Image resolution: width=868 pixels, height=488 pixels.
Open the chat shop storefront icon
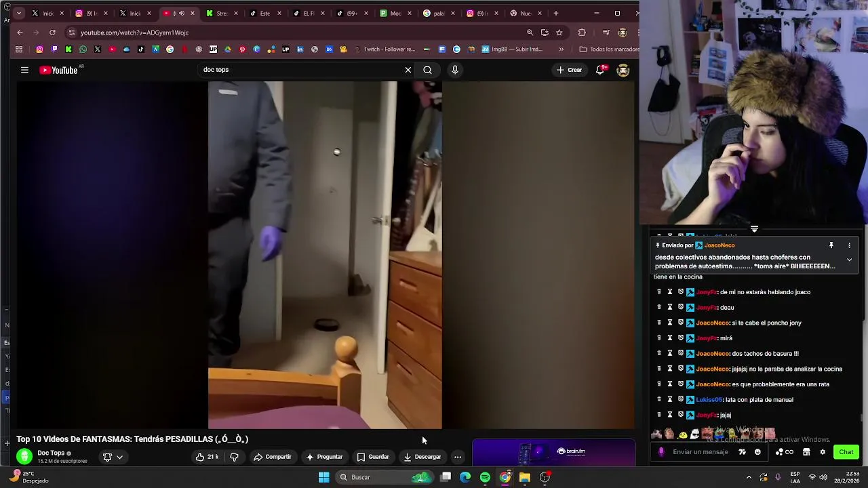[806, 452]
